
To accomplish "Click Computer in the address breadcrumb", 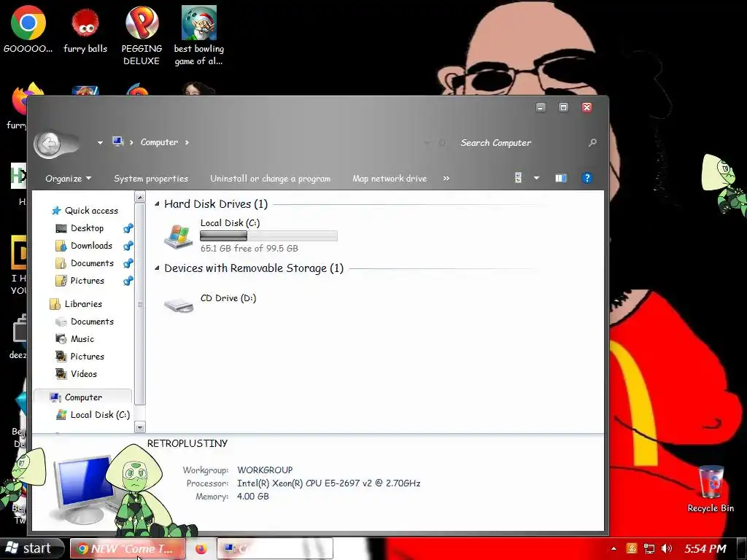I will 159,142.
